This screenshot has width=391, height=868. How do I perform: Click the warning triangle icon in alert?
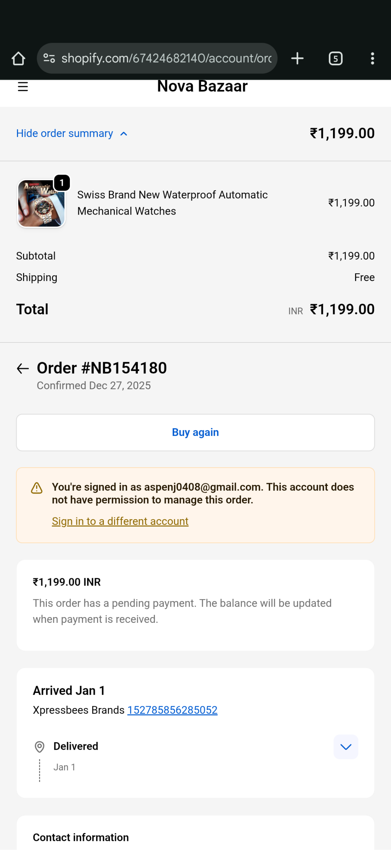(37, 488)
